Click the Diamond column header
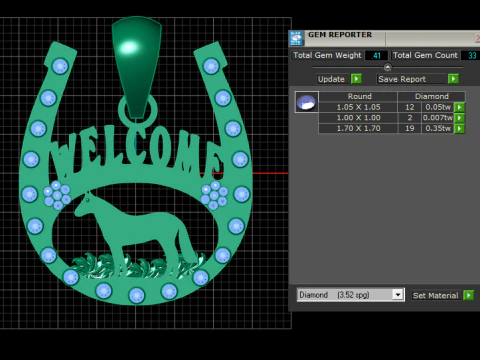The height and width of the screenshot is (360, 480). pos(431,96)
